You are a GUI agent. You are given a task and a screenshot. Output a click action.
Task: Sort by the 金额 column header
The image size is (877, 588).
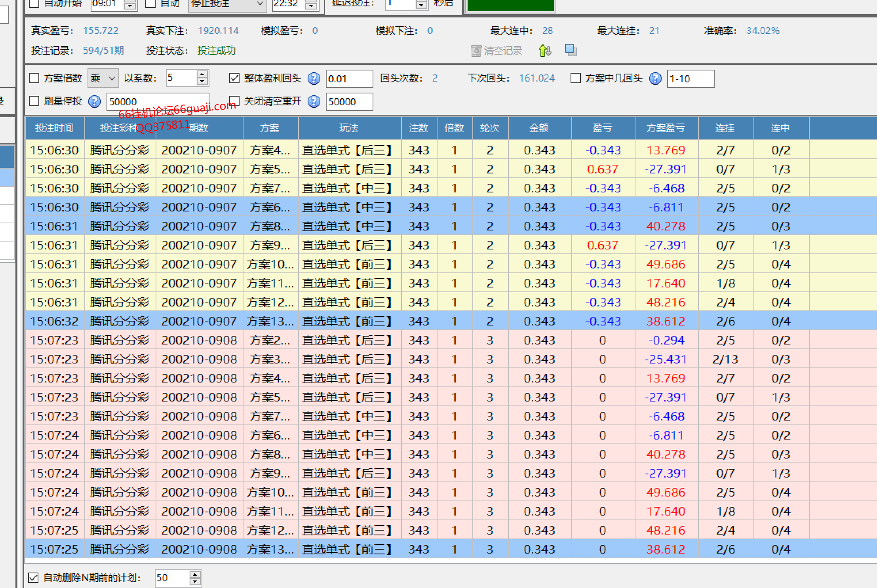tap(540, 128)
